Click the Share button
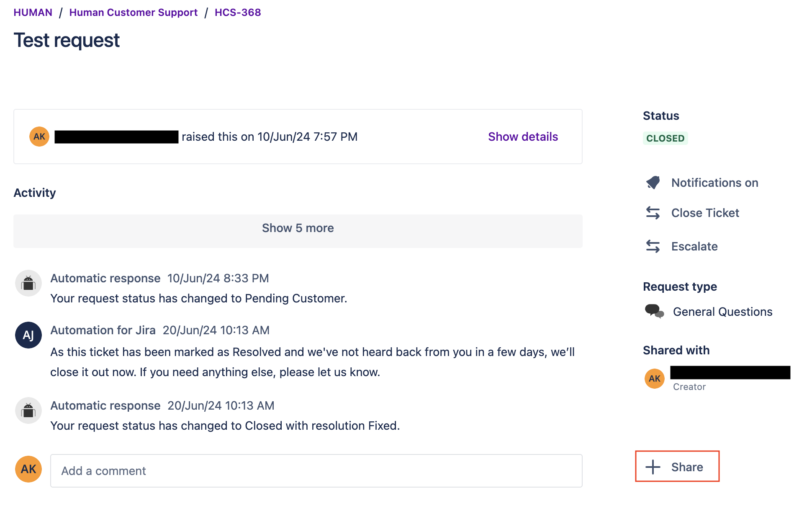The width and height of the screenshot is (812, 511). [x=686, y=467]
